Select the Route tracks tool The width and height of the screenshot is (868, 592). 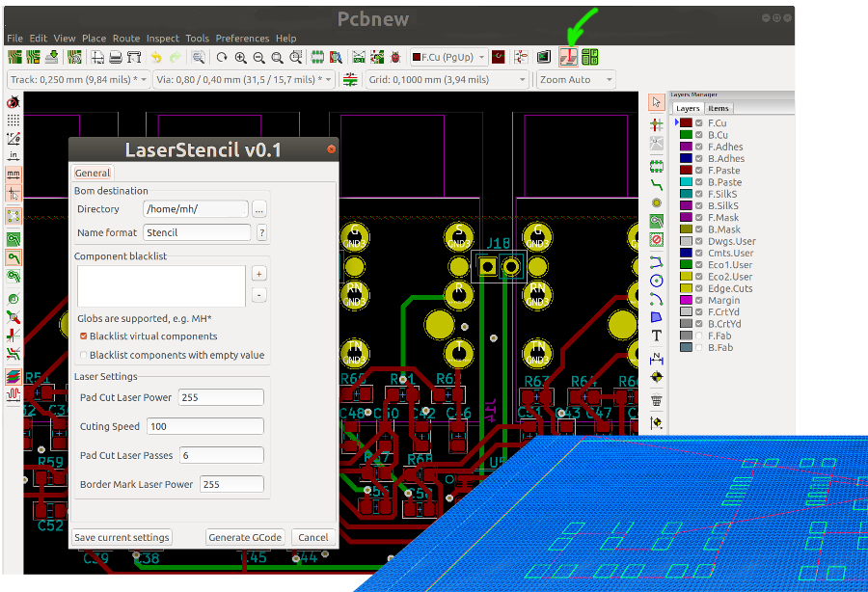(657, 185)
